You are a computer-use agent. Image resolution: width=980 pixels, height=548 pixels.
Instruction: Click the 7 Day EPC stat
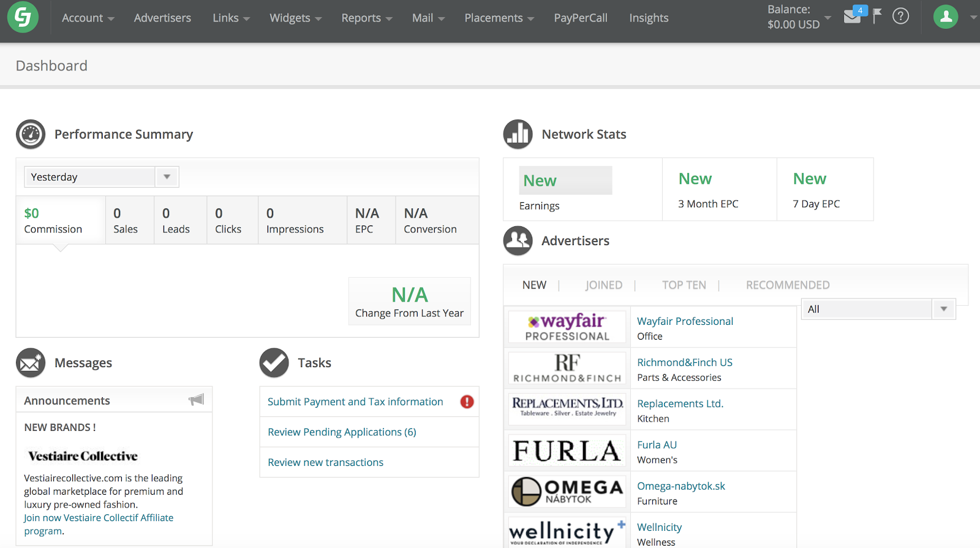[825, 189]
